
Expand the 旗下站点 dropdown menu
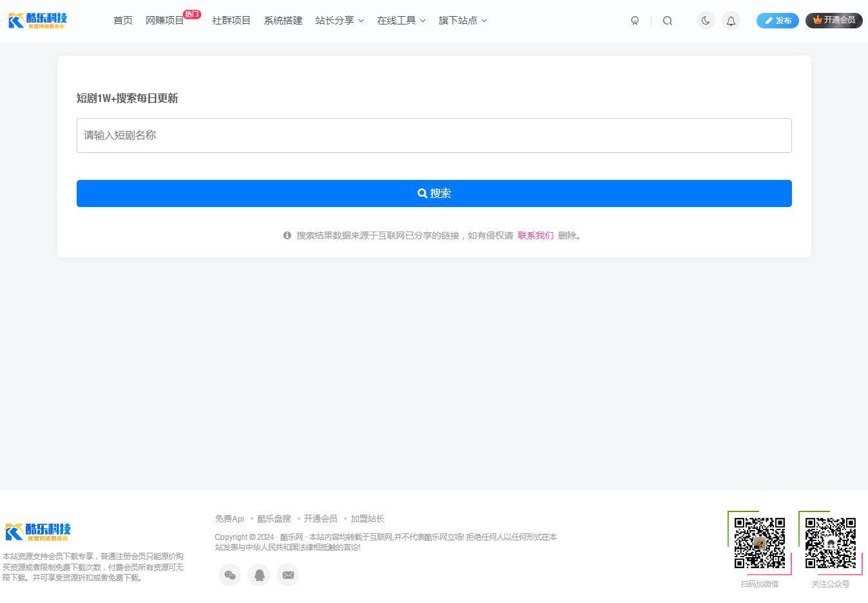pyautogui.click(x=463, y=21)
